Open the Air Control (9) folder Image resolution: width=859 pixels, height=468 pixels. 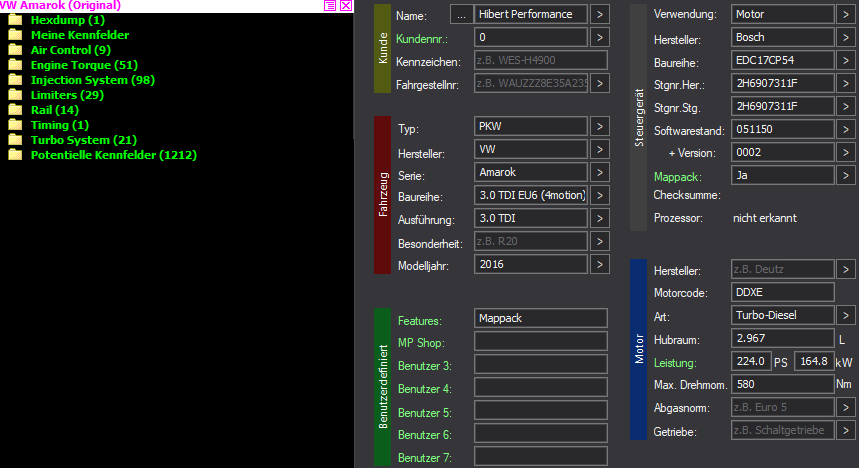(x=71, y=50)
